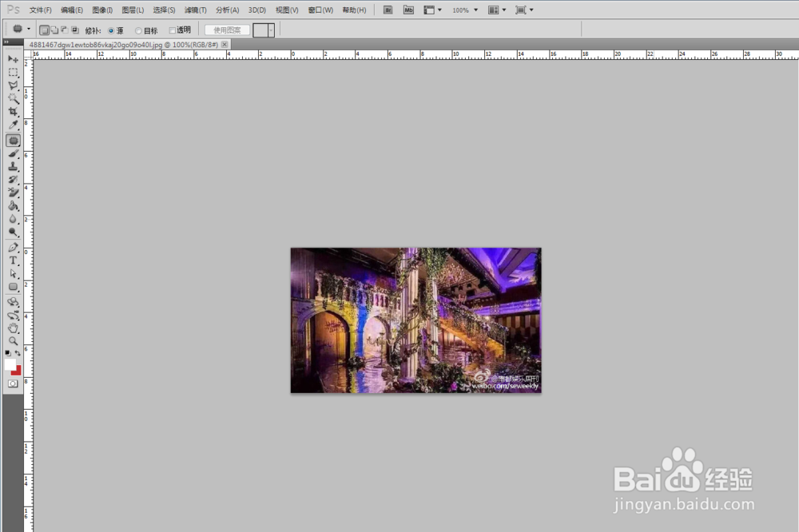
Task: Open the 帮助(H) menu
Action: coord(354,10)
